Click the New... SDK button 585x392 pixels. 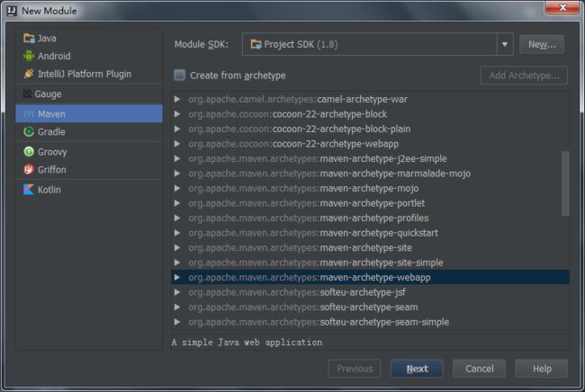pyautogui.click(x=542, y=44)
